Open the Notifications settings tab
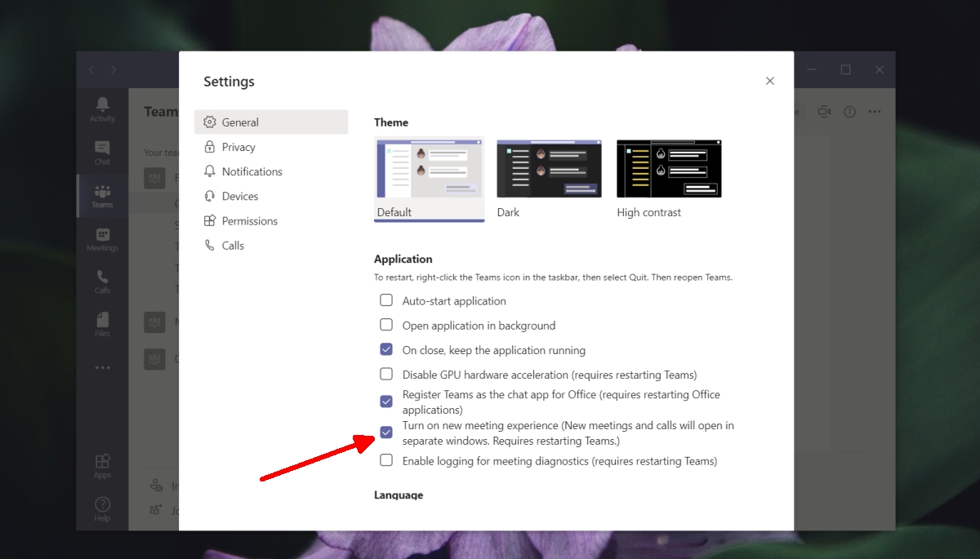Image resolution: width=980 pixels, height=559 pixels. pyautogui.click(x=271, y=171)
